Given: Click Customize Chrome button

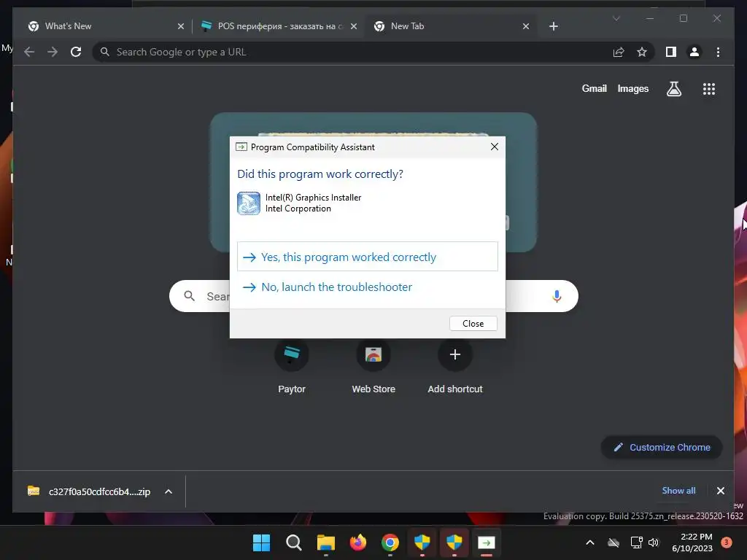Looking at the screenshot, I should click(662, 447).
